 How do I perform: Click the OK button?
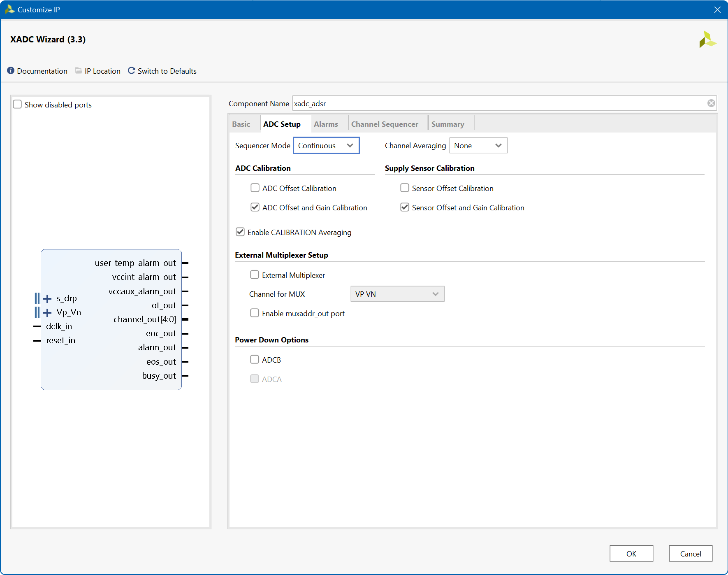pos(631,554)
